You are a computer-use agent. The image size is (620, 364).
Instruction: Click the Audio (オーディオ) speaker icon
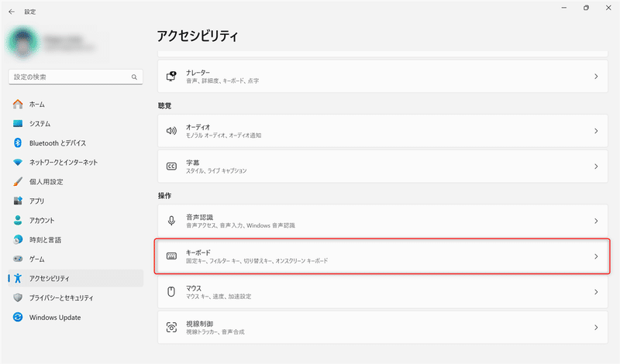171,131
